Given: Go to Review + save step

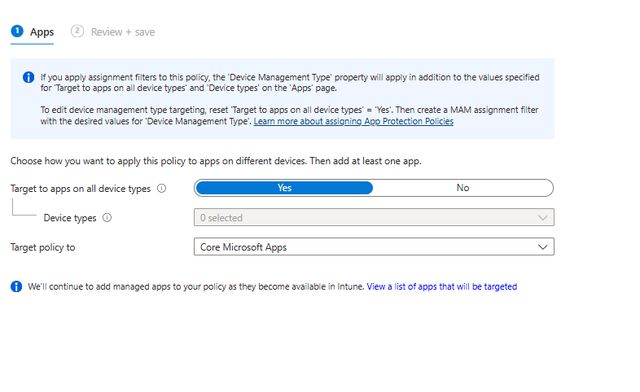Looking at the screenshot, I should click(113, 32).
